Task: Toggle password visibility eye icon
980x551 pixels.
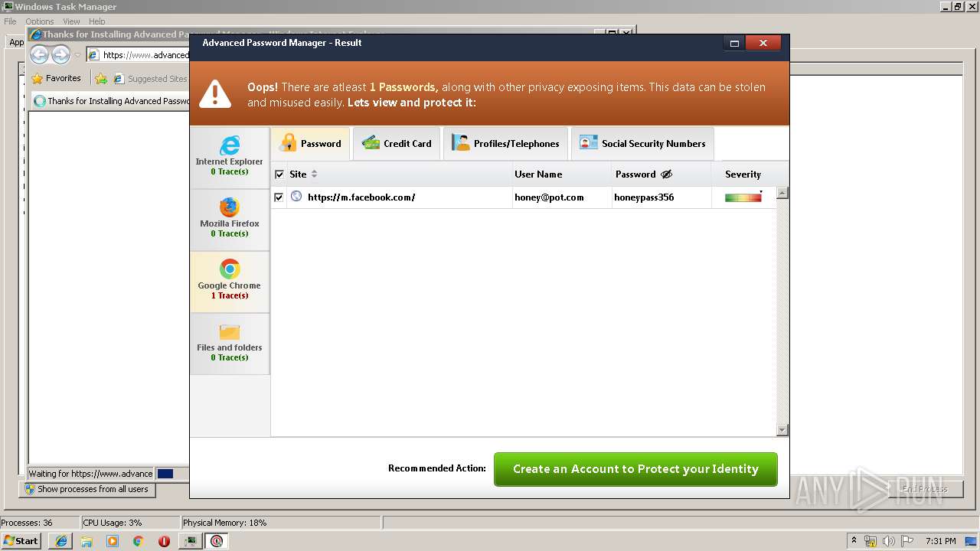Action: 666,174
